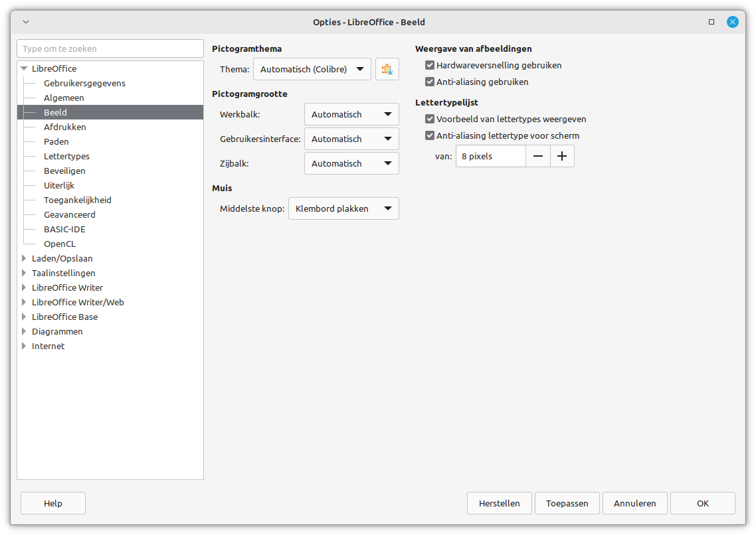756x535 pixels.
Task: Open the Werkbalk icon size dropdown
Action: pyautogui.click(x=351, y=115)
